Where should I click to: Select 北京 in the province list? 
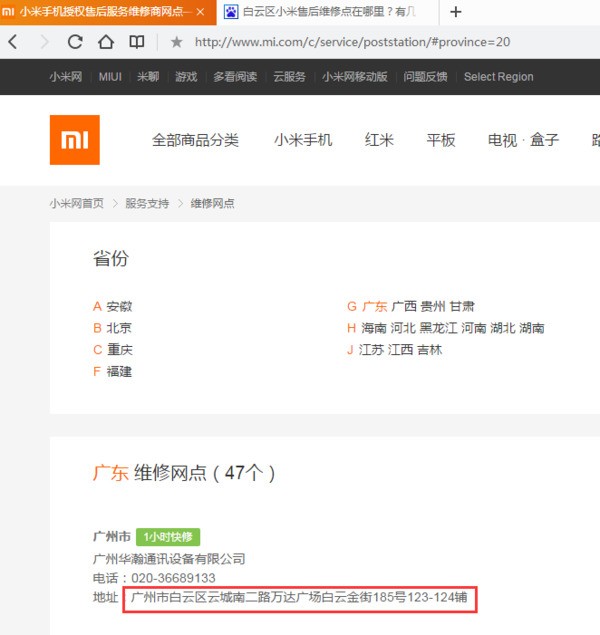pyautogui.click(x=119, y=328)
